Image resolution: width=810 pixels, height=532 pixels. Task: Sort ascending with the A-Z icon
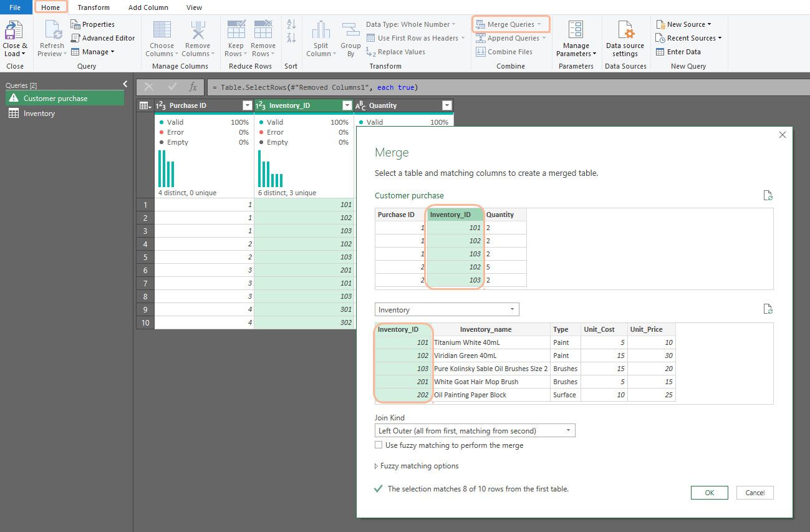291,24
